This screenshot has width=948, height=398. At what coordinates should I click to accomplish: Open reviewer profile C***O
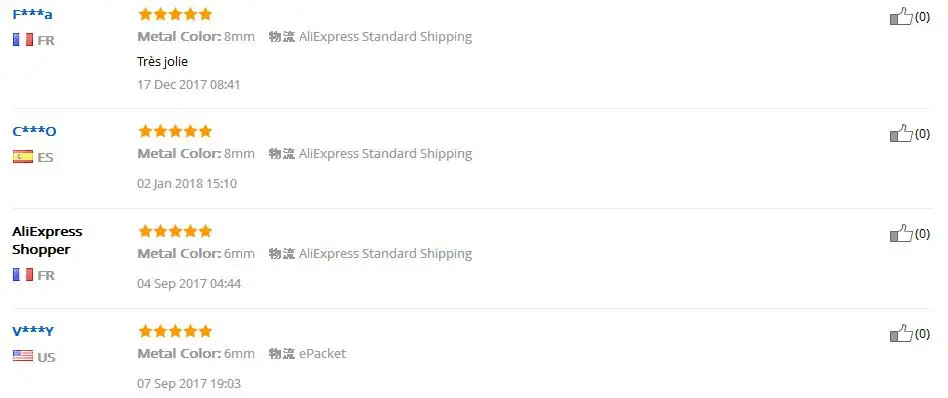34,131
